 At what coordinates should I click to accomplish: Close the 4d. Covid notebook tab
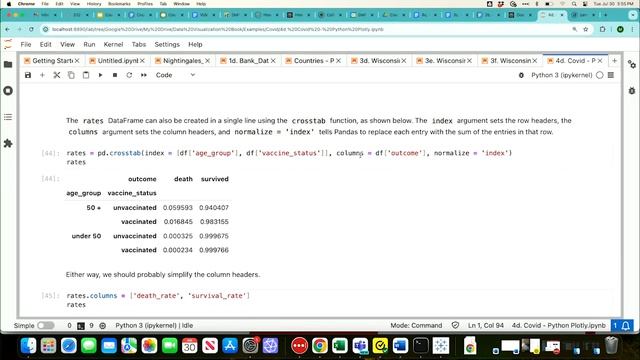click(600, 61)
